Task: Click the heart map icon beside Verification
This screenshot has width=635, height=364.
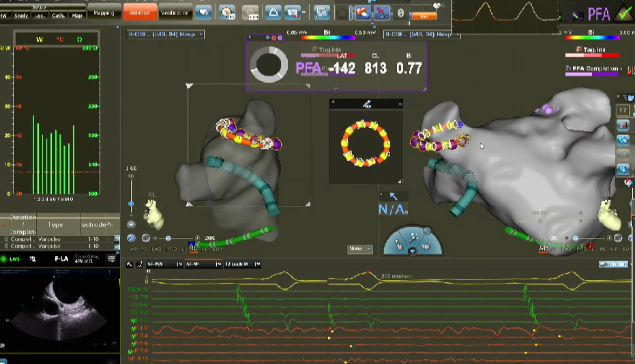Action: pyautogui.click(x=203, y=12)
